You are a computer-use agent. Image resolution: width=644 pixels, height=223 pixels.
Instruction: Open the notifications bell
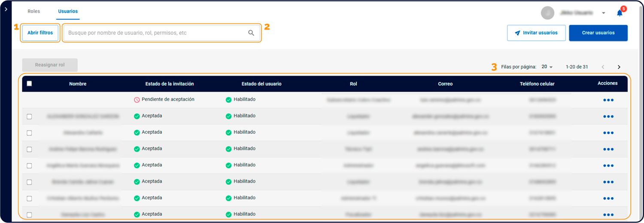620,13
